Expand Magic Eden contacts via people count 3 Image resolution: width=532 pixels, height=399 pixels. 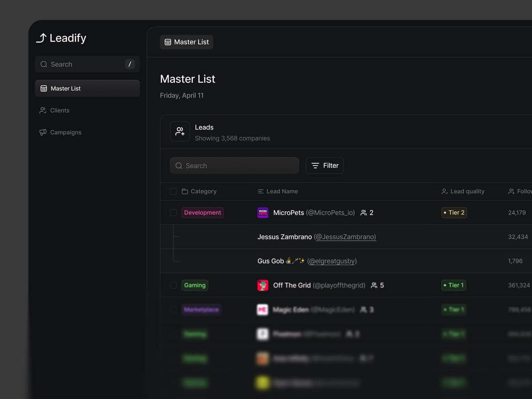(367, 309)
